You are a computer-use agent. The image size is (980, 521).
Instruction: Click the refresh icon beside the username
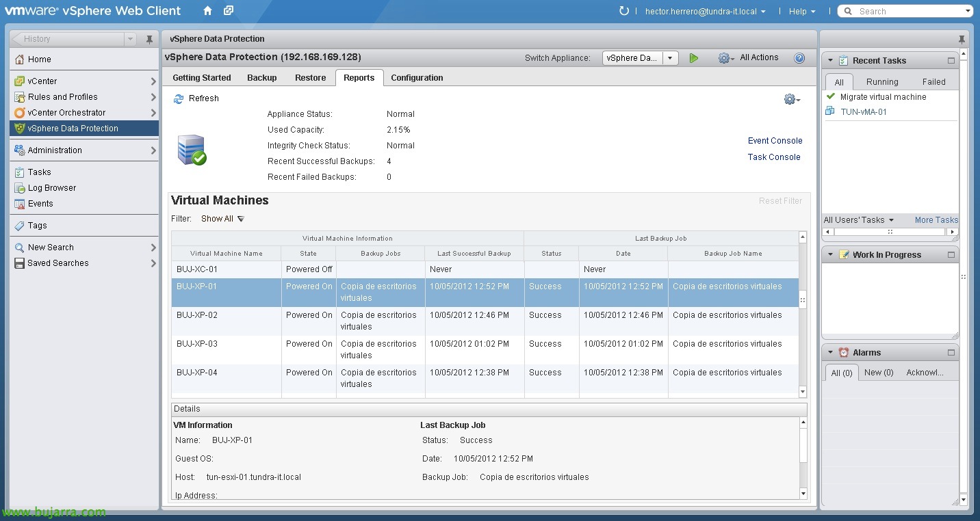(x=623, y=11)
